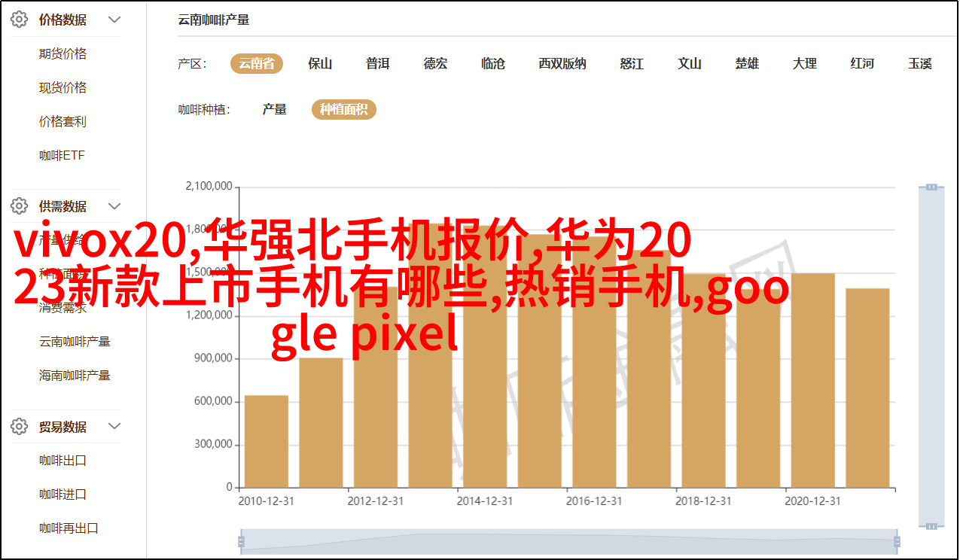This screenshot has width=960, height=560.
Task: Select the 大理 region filter
Action: [805, 64]
